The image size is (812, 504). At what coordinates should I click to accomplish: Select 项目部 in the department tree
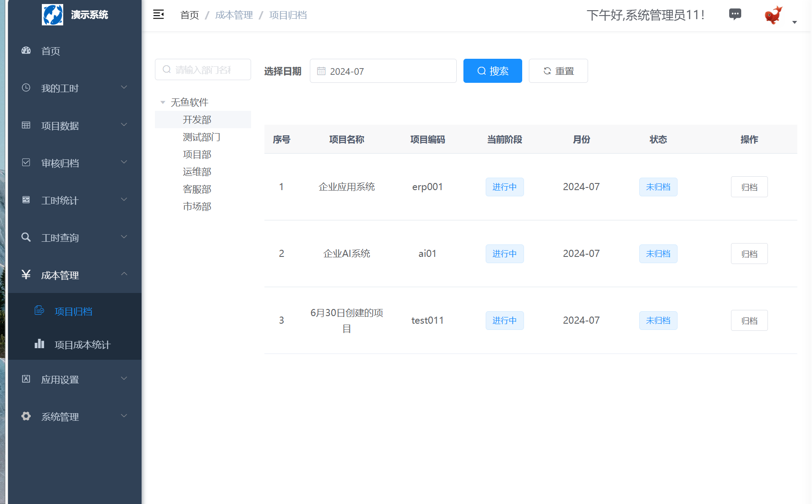197,154
